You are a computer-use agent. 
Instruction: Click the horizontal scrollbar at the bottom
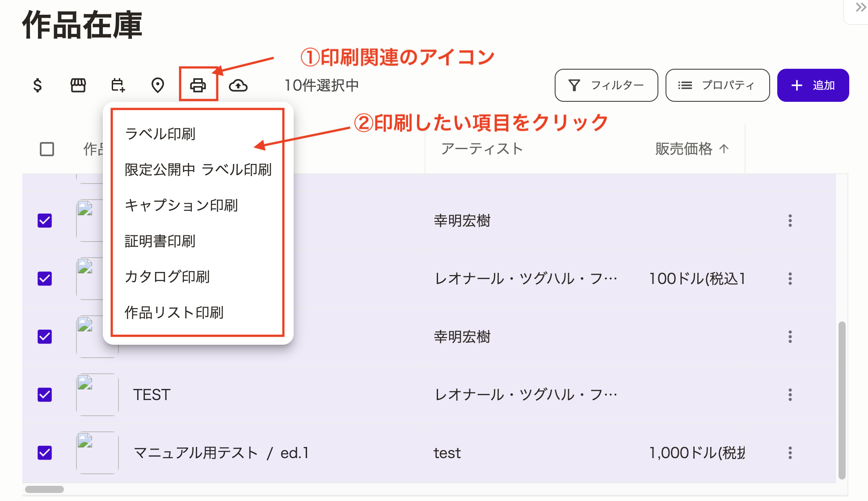click(x=45, y=489)
